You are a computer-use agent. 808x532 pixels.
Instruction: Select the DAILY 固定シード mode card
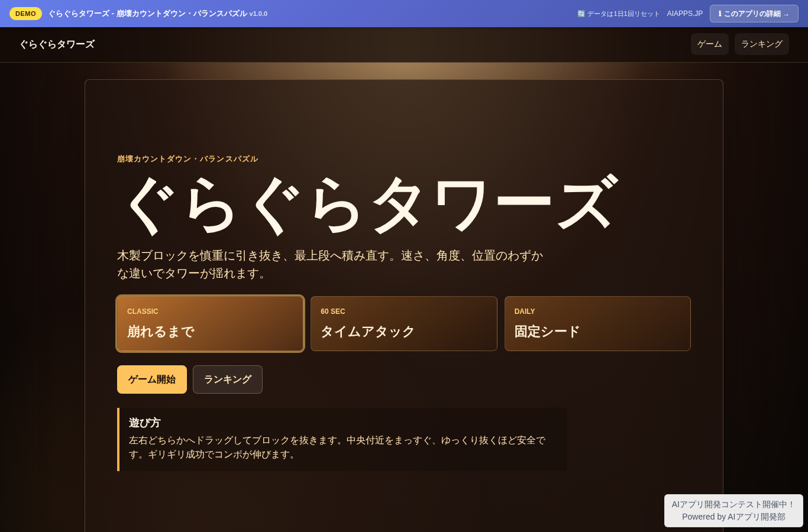click(x=597, y=324)
